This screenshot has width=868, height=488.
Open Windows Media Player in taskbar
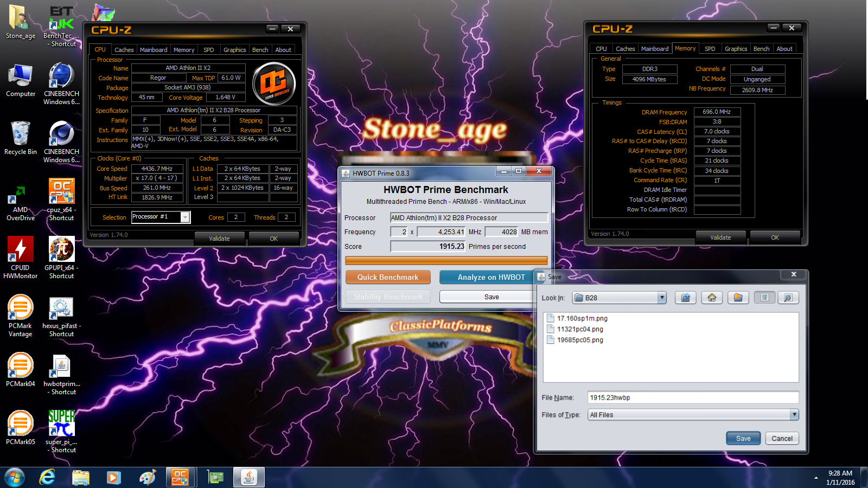click(114, 477)
